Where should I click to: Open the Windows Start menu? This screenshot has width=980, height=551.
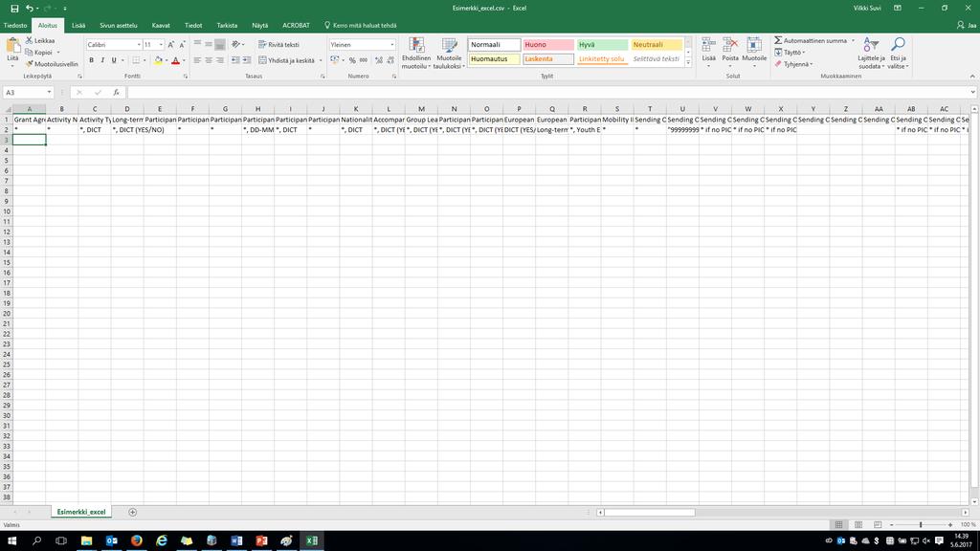pyautogui.click(x=11, y=540)
